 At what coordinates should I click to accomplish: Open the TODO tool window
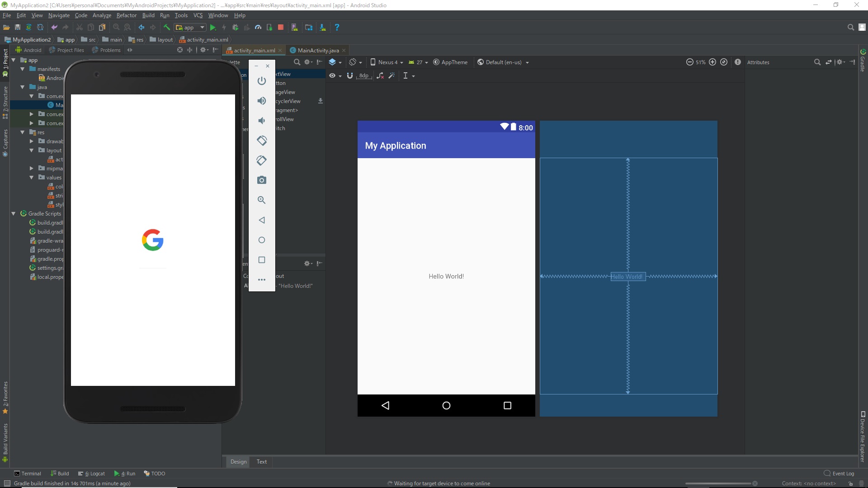[x=155, y=474]
